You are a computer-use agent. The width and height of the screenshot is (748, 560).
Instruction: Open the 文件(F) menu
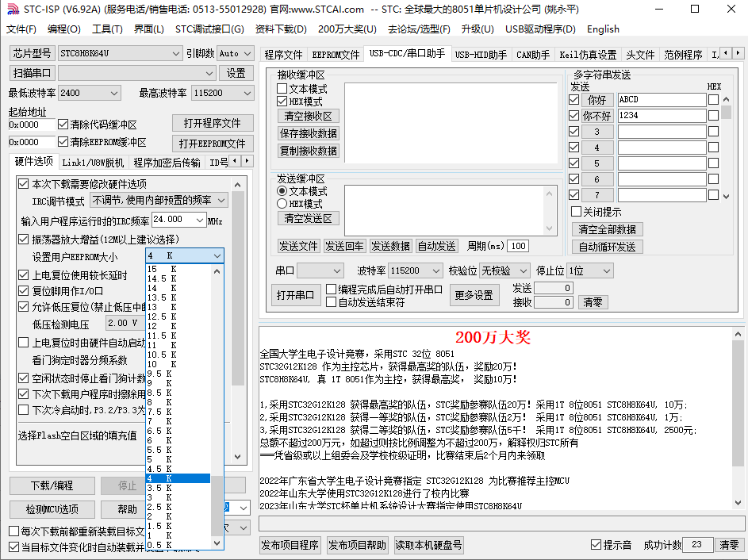click(21, 29)
